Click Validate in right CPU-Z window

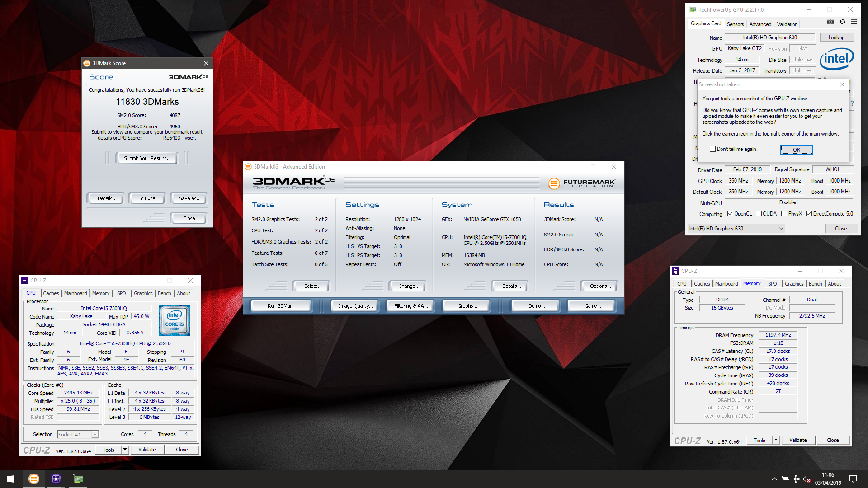[798, 440]
